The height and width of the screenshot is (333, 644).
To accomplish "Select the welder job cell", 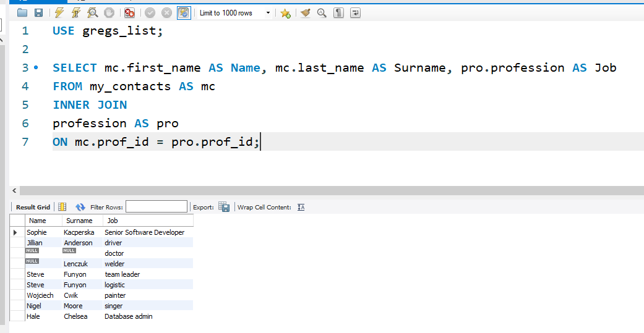I will [148, 264].
